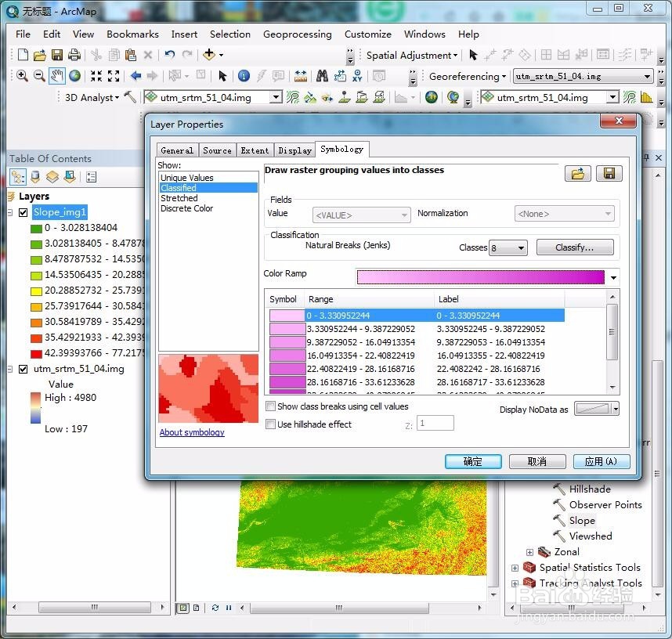The width and height of the screenshot is (672, 639).
Task: Save the map with the Save icon
Action: (x=57, y=55)
